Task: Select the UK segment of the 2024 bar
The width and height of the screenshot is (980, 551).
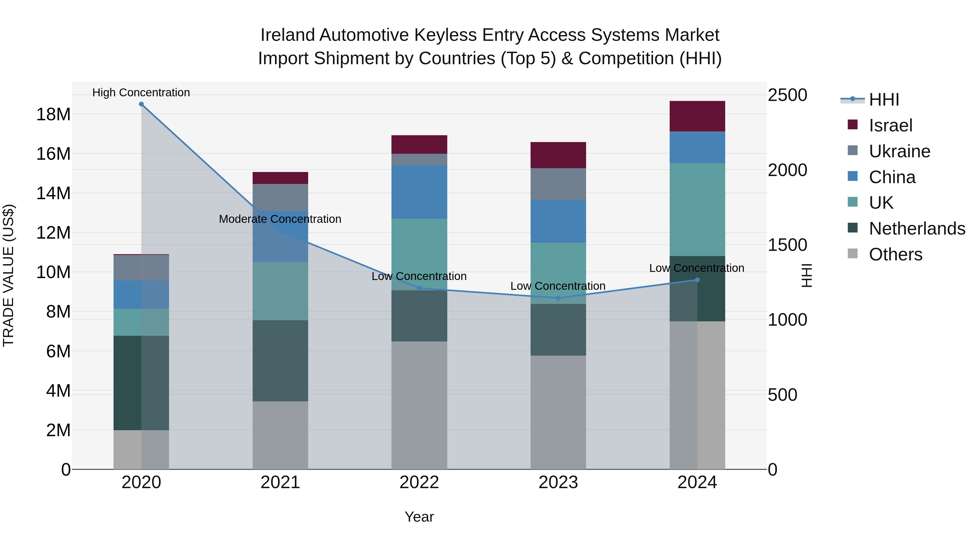Action: [x=697, y=210]
